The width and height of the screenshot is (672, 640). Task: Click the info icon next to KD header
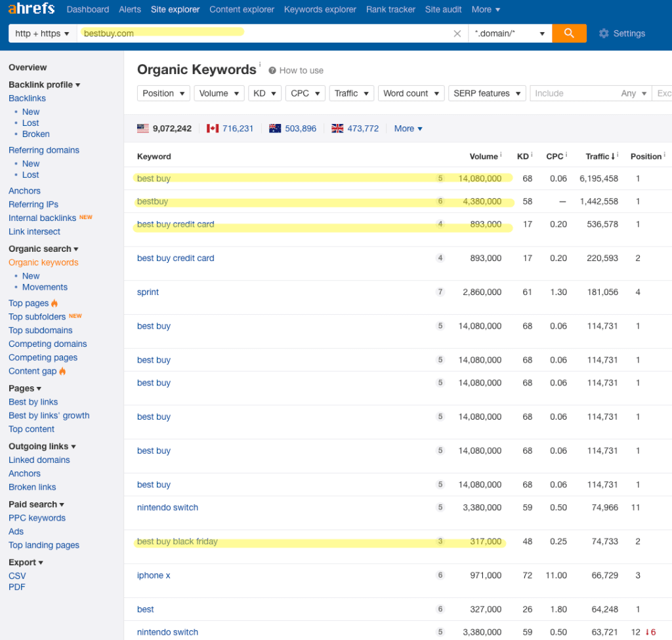[532, 154]
